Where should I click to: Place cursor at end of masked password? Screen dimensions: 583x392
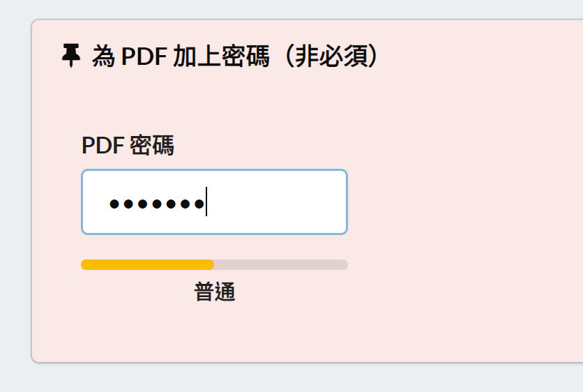pos(206,202)
